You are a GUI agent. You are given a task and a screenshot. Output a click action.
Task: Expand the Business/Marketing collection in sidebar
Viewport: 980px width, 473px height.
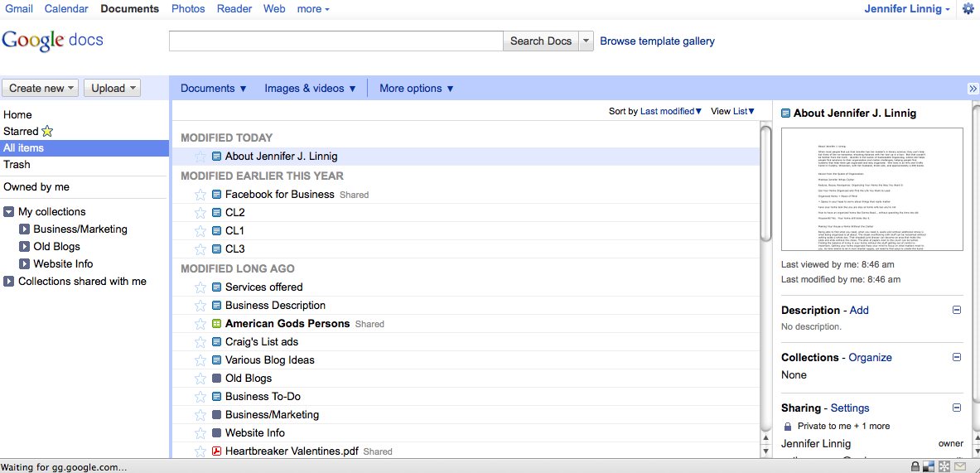pyautogui.click(x=24, y=229)
